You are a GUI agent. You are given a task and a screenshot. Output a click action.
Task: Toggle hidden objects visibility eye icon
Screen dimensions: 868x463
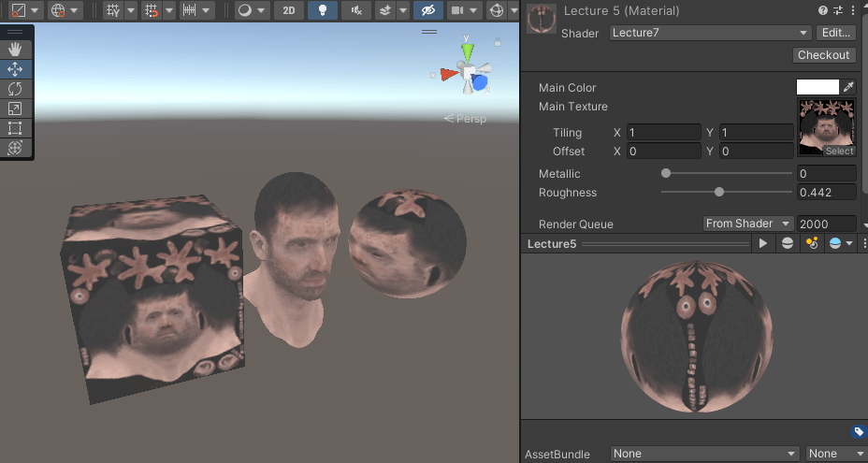[x=427, y=10]
